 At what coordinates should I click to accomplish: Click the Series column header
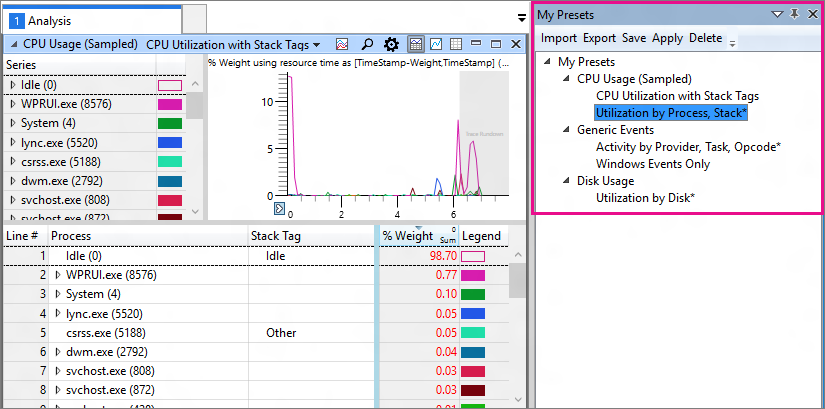tap(80, 65)
